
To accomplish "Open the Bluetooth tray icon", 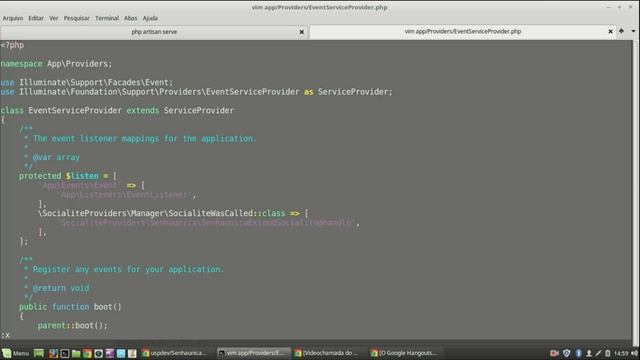I will click(x=578, y=353).
